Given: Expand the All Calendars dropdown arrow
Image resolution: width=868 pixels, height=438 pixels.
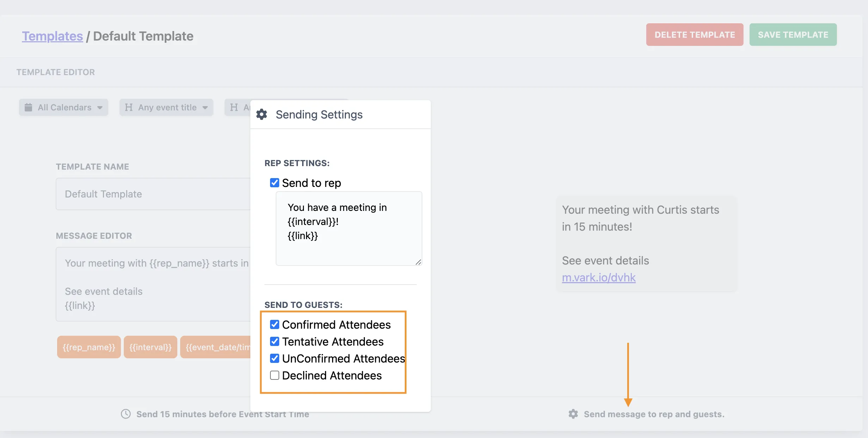Looking at the screenshot, I should (x=100, y=108).
